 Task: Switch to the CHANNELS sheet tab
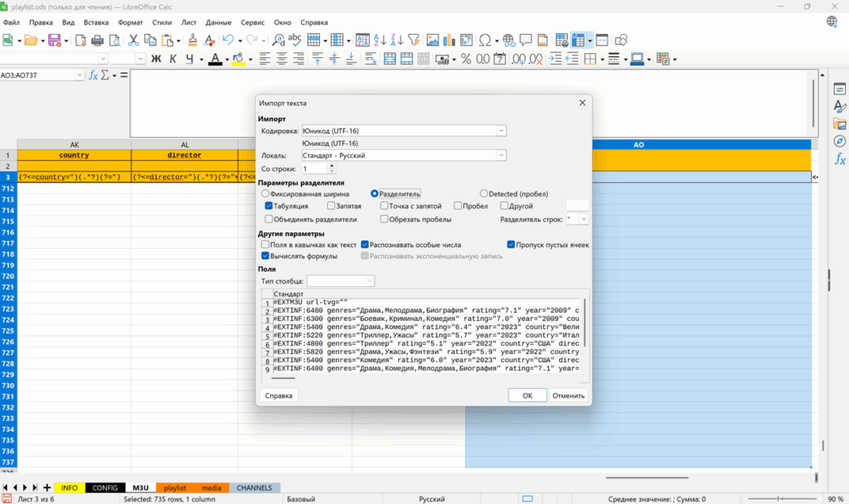(x=255, y=488)
